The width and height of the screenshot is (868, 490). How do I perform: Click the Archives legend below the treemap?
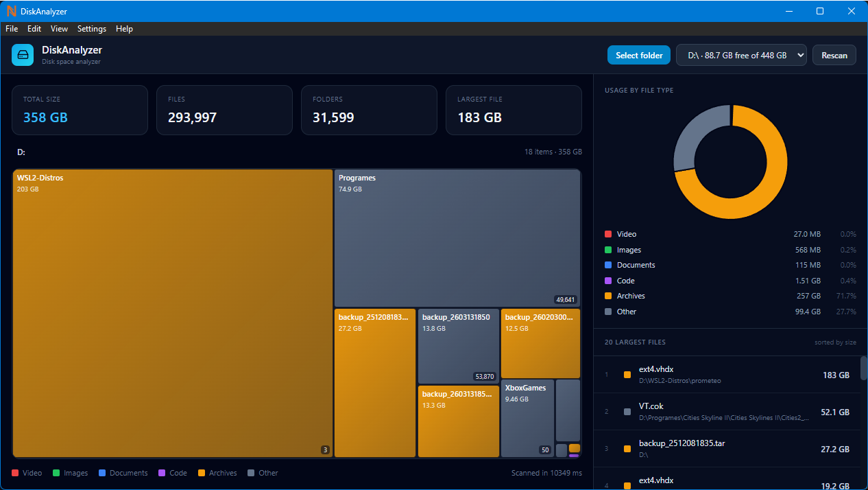click(x=217, y=473)
